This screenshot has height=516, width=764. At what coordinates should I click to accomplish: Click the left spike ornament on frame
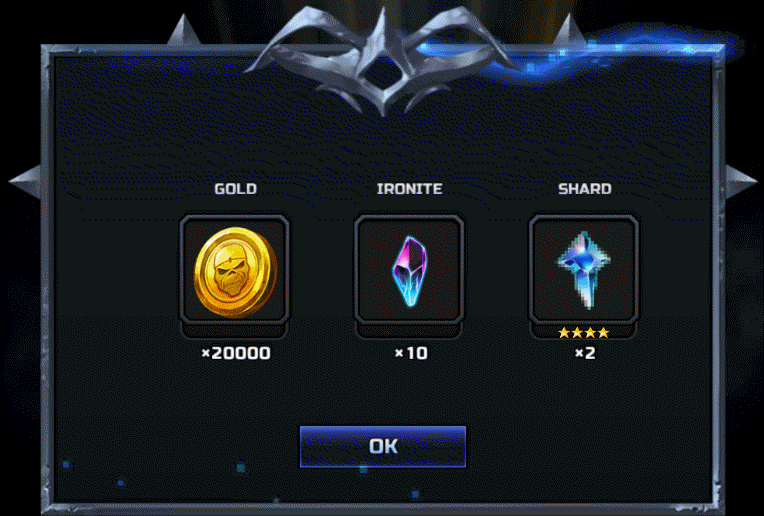pyautogui.click(x=25, y=182)
